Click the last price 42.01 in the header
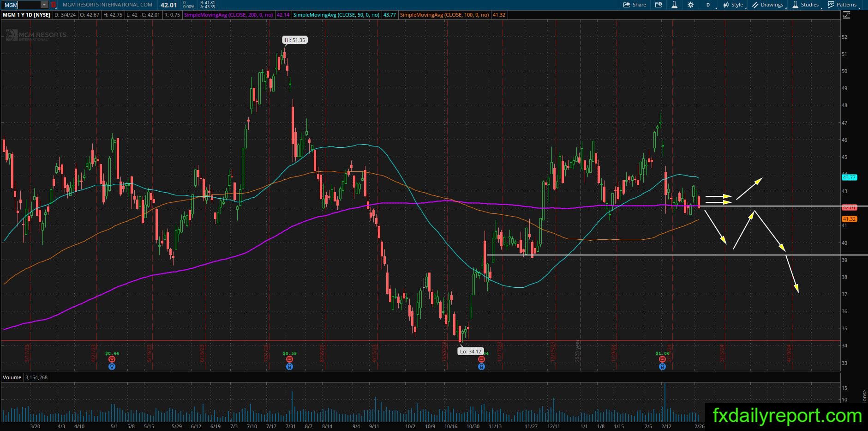Screen dimensions: 868x431 [x=168, y=5]
